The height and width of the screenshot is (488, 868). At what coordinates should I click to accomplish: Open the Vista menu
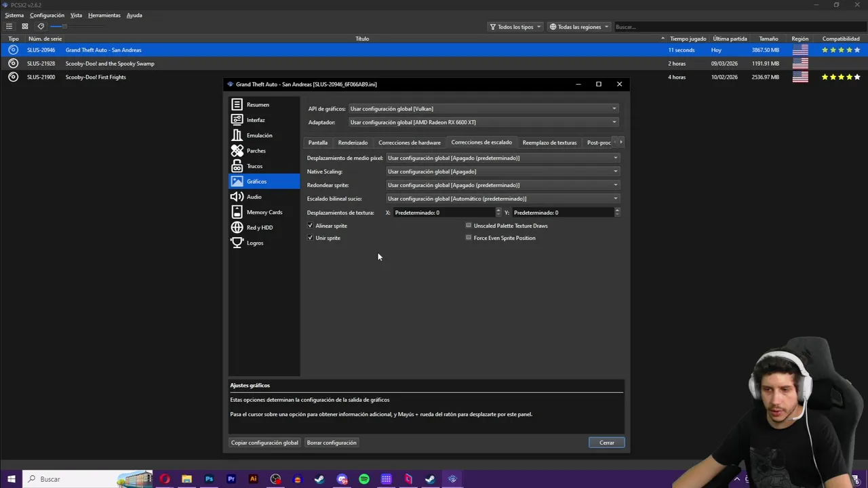pos(76,15)
